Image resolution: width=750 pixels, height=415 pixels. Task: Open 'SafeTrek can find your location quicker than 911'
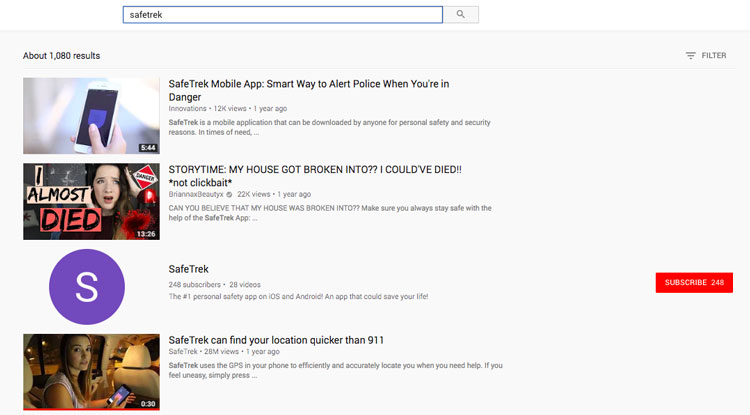tap(276, 340)
